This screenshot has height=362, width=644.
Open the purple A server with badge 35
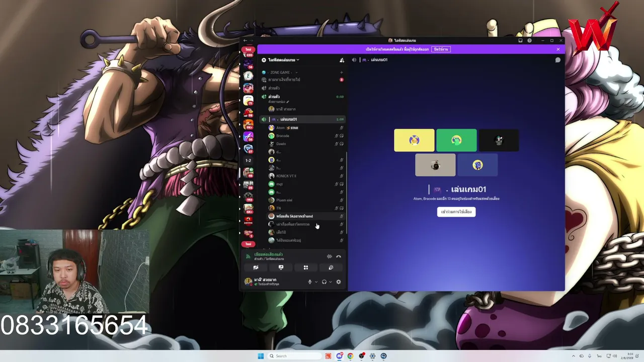[x=248, y=136]
